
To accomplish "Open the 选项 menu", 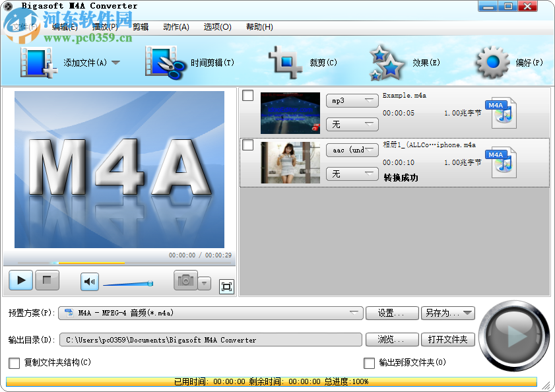I will [219, 27].
